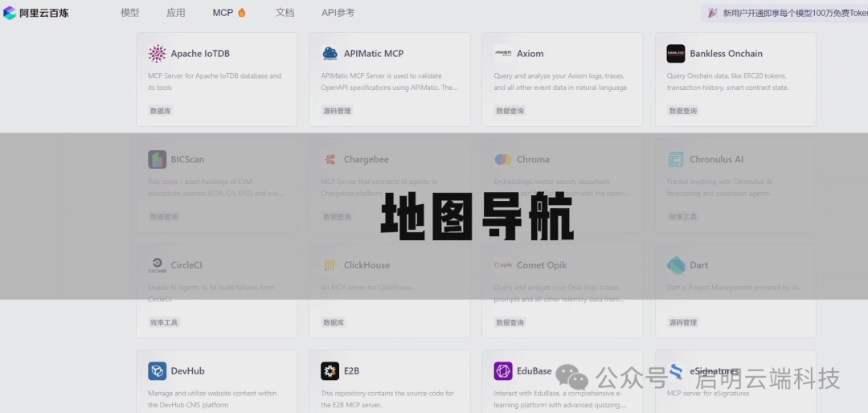Click the EduBase logo icon
This screenshot has width=868, height=413.
(x=503, y=371)
